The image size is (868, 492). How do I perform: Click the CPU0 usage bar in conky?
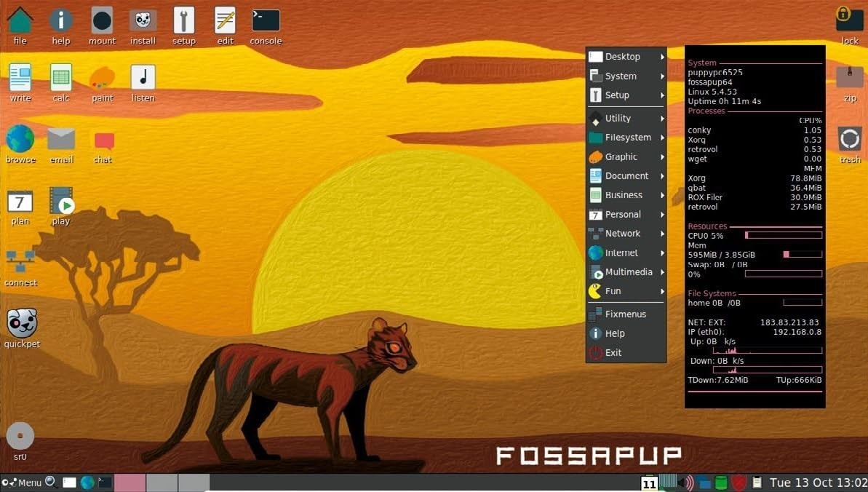pos(784,236)
